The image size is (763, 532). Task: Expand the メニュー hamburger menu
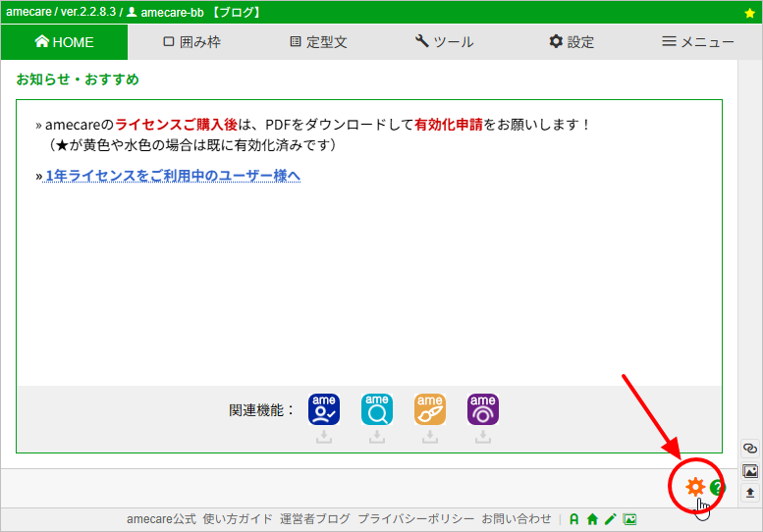697,42
